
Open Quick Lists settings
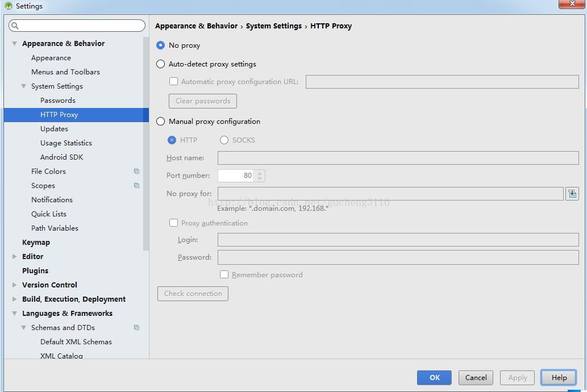[49, 214]
